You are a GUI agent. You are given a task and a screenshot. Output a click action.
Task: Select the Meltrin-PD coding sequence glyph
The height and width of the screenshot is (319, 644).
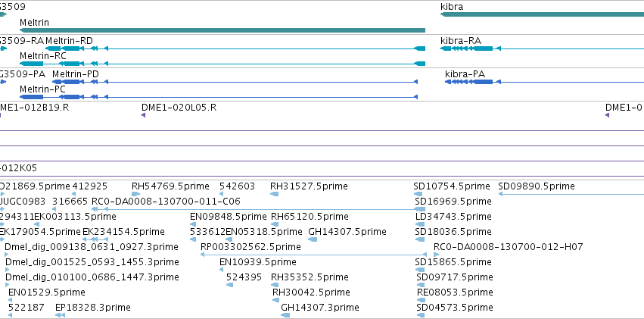coord(235,82)
